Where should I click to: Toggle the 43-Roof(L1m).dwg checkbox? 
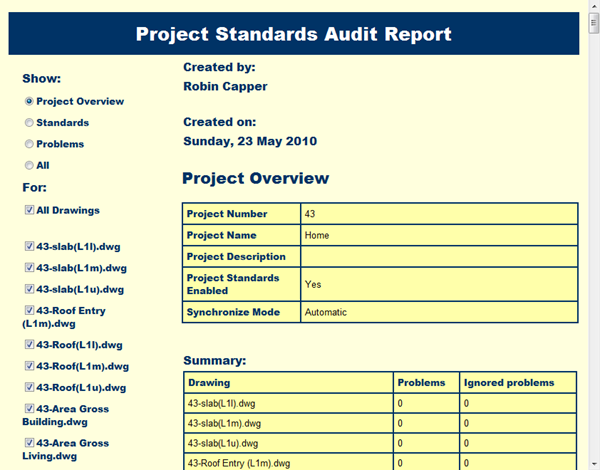29,366
